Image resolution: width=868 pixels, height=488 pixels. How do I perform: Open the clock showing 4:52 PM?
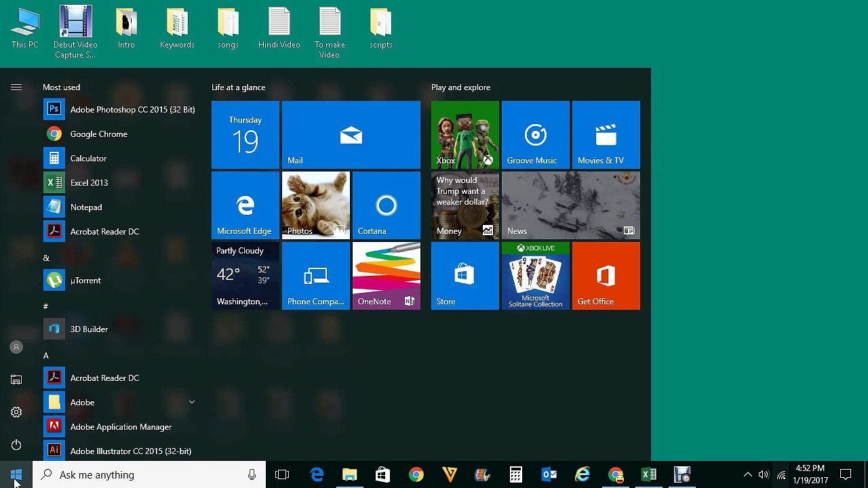tap(810, 474)
